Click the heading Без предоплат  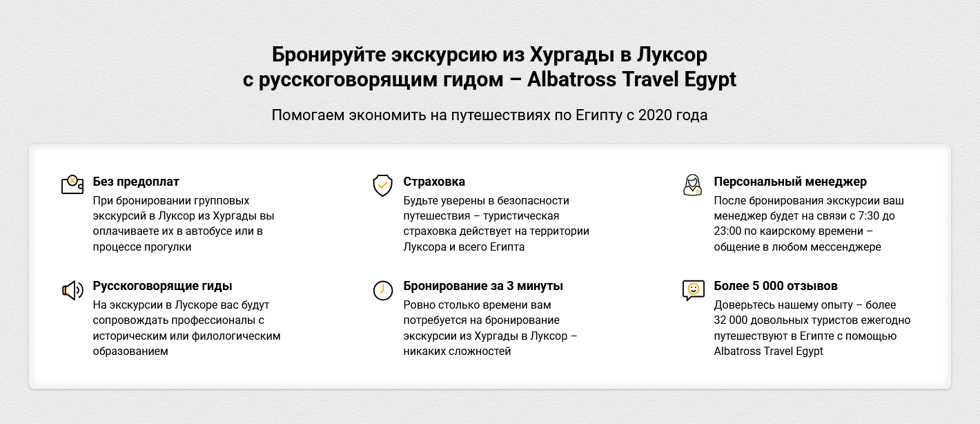136,182
